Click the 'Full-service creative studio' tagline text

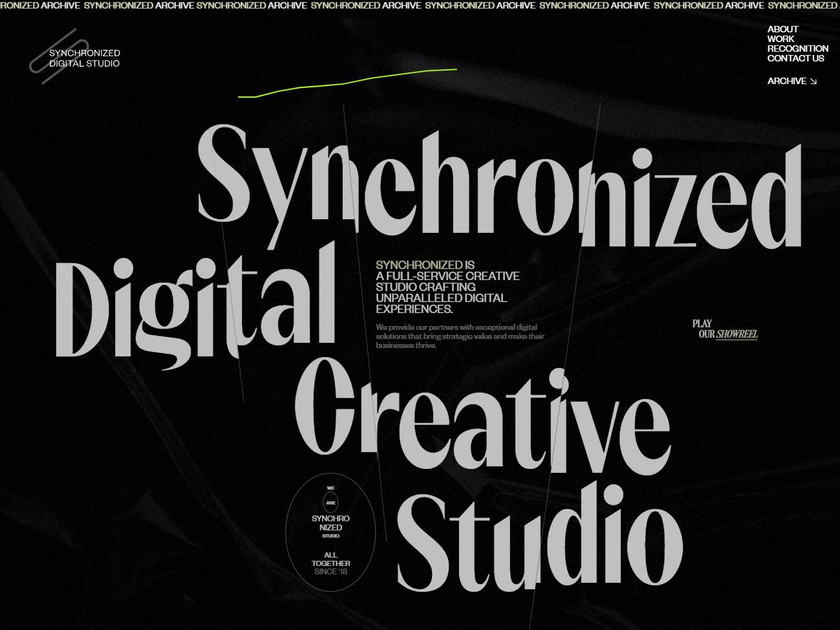pyautogui.click(x=447, y=287)
